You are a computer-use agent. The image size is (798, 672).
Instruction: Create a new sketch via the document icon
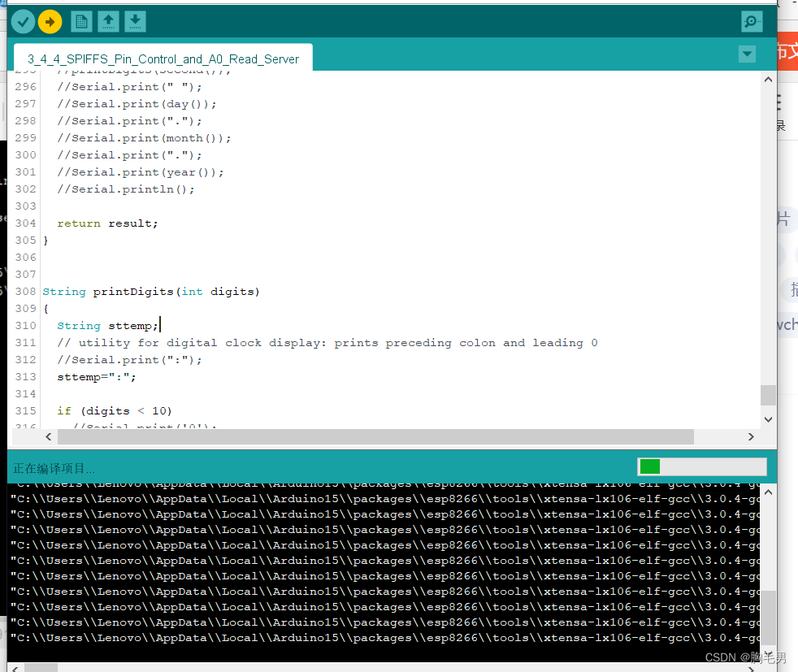81,21
